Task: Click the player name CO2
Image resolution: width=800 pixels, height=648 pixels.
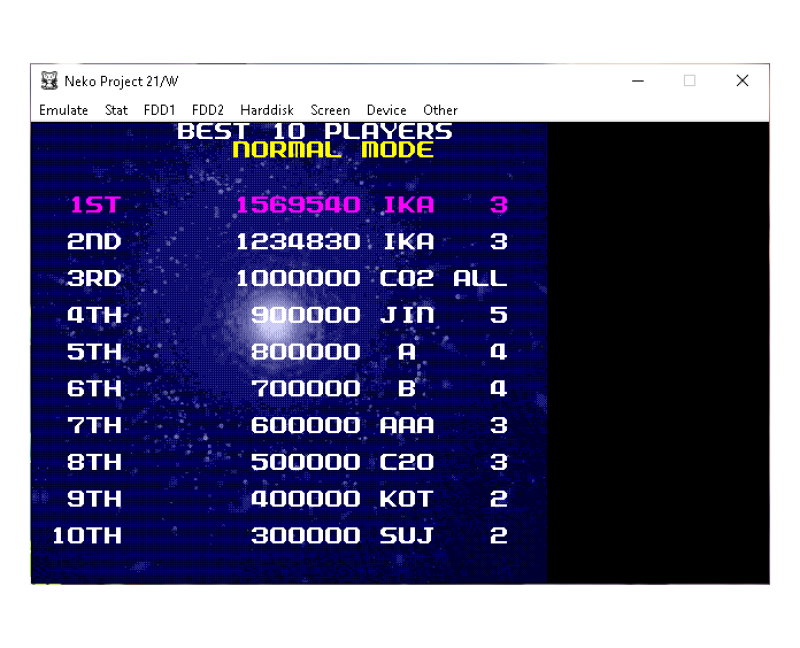Action: (407, 279)
